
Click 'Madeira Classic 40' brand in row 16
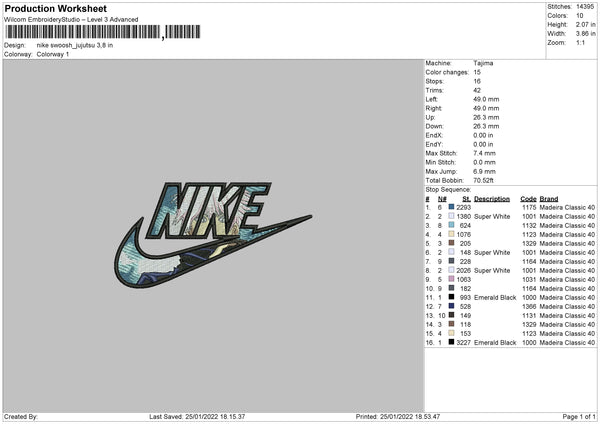[567, 342]
